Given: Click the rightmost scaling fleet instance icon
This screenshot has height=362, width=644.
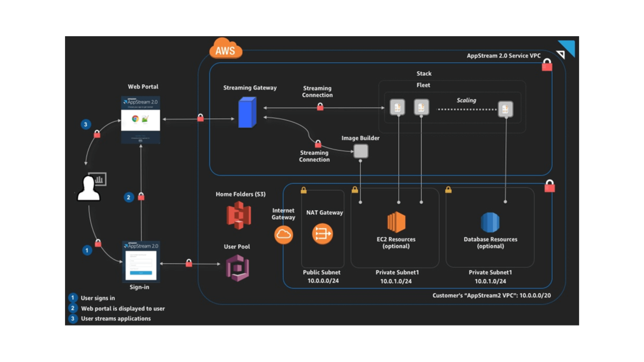Looking at the screenshot, I should pos(505,109).
